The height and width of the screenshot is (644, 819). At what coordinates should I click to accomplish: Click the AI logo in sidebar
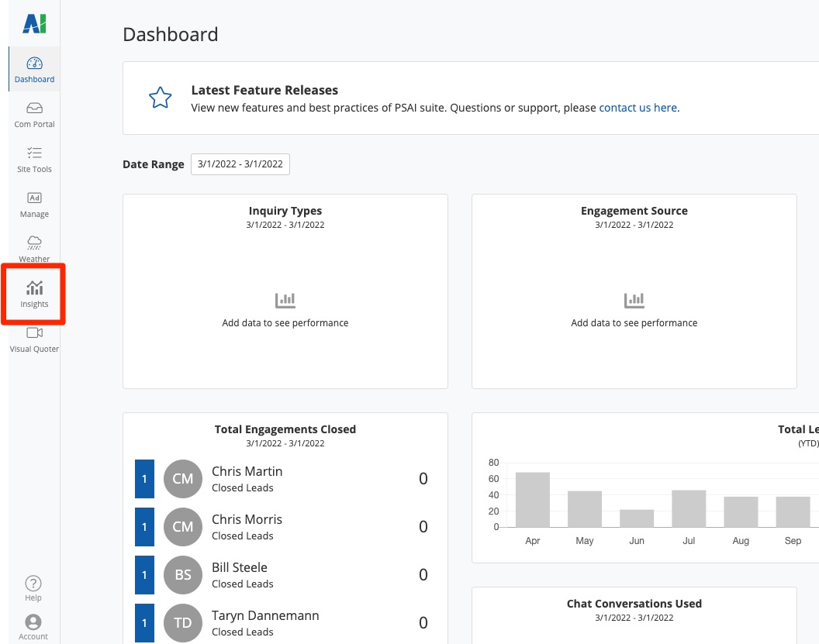[x=34, y=24]
